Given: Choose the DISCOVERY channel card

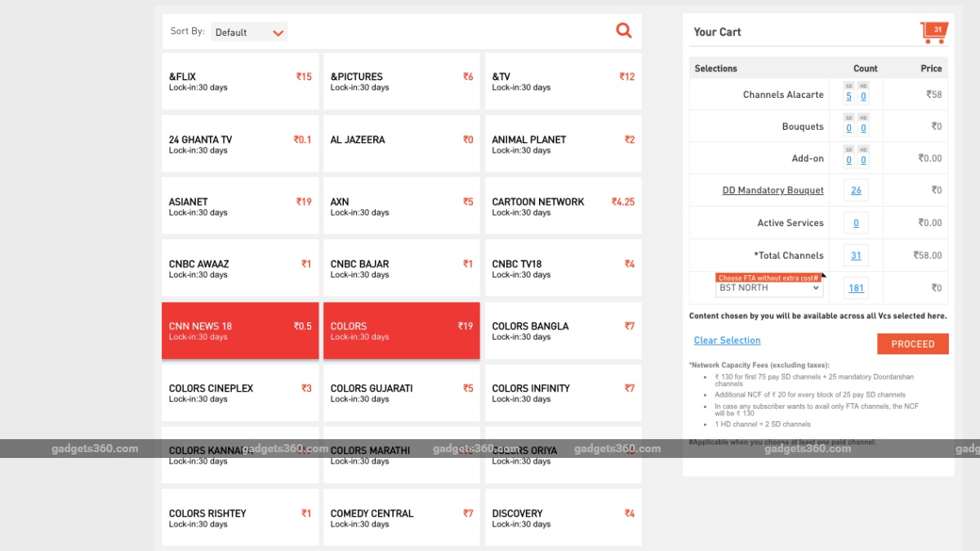Looking at the screenshot, I should point(563,518).
